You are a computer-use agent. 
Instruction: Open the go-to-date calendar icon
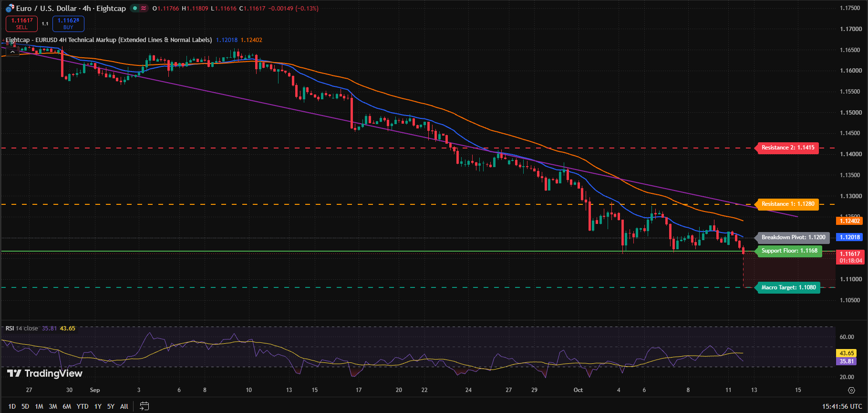click(x=144, y=406)
